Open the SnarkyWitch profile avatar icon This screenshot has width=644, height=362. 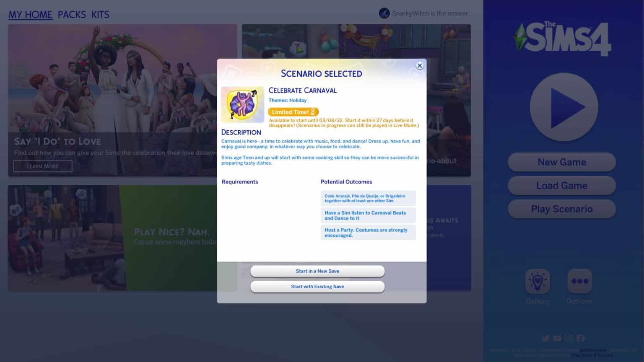[x=384, y=13]
